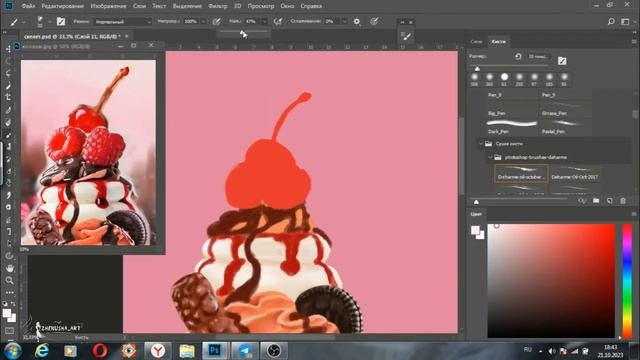This screenshot has width=640, height=360.
Task: Open collapsed brush settings panel icon
Action: [x=406, y=36]
